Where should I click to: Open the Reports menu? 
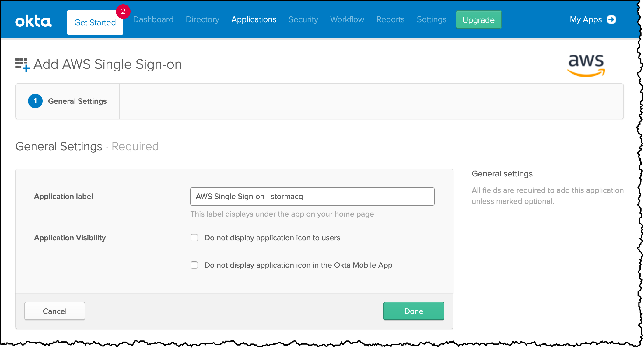[x=390, y=19]
